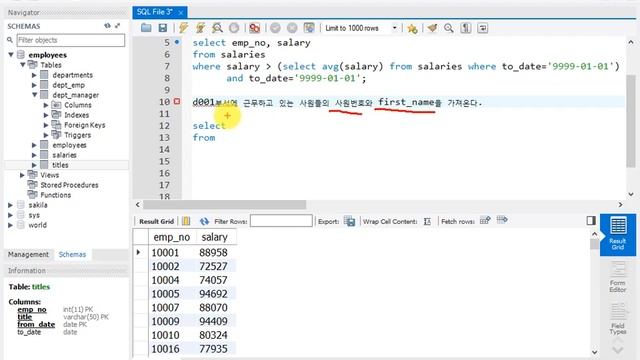Image resolution: width=640 pixels, height=360 pixels.
Task: Toggle word wrap editor icon
Action: (482, 28)
